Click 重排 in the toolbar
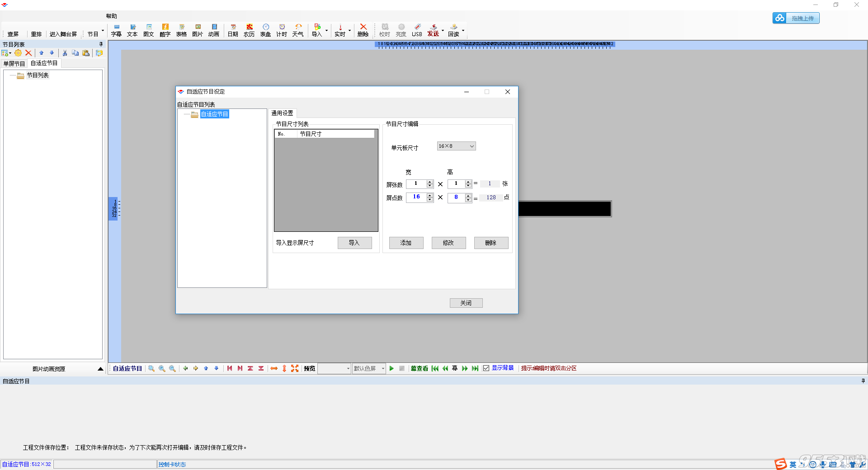868x470 pixels. tap(36, 34)
